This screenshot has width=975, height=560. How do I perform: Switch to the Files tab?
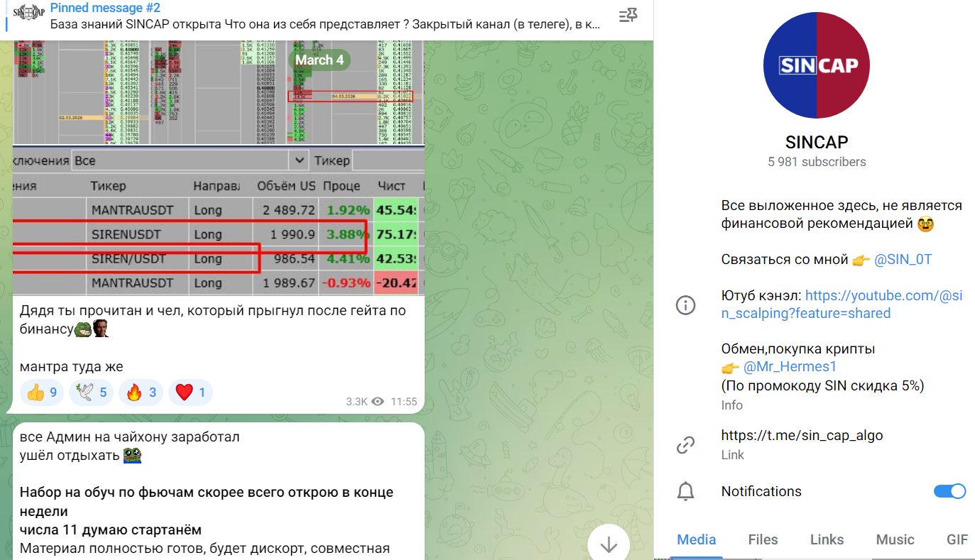point(763,539)
